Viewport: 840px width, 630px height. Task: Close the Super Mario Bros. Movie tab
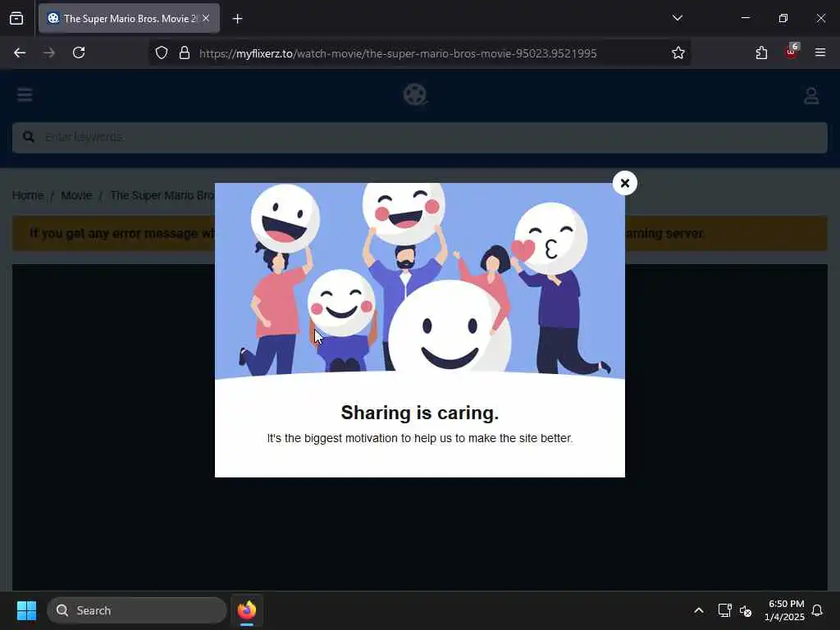click(x=206, y=18)
